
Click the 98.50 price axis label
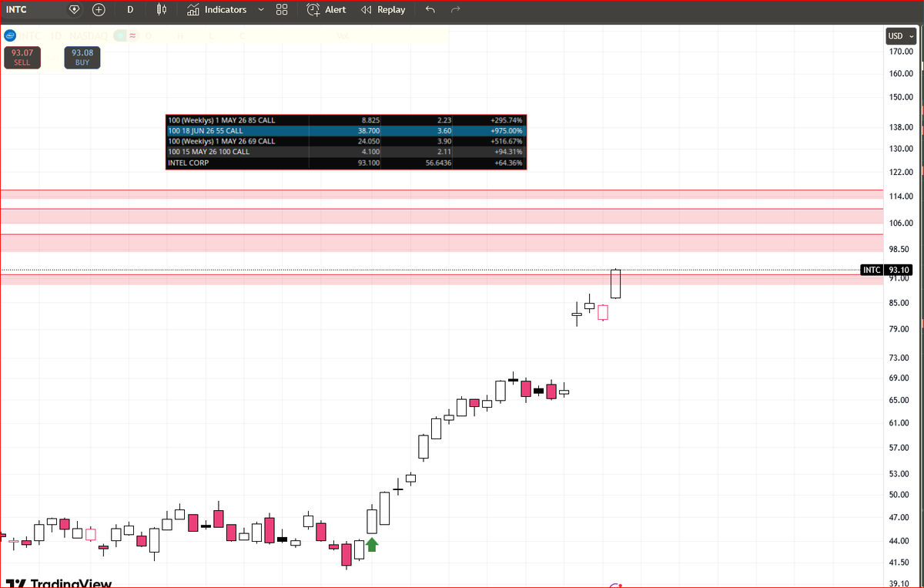coord(900,250)
